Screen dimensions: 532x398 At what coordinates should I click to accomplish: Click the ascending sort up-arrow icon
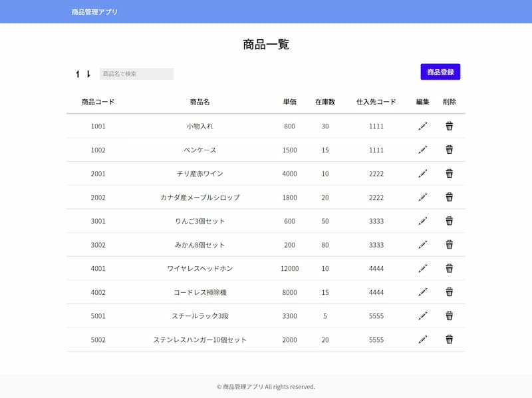[78, 74]
